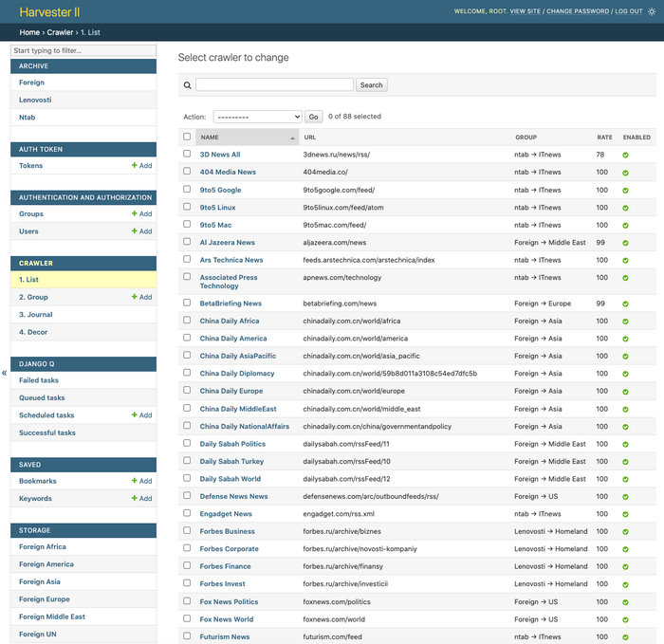664x644 pixels.
Task: Click the search magnifier icon
Action: (x=187, y=85)
